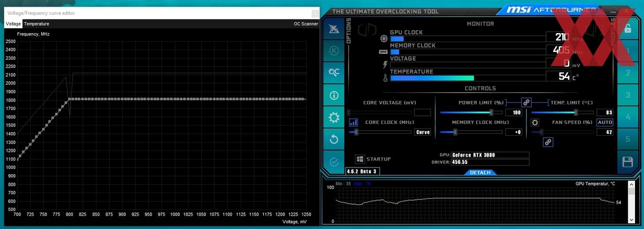Viewport: 644px width, 229px height.
Task: Select profile slot 1
Action: tap(628, 51)
